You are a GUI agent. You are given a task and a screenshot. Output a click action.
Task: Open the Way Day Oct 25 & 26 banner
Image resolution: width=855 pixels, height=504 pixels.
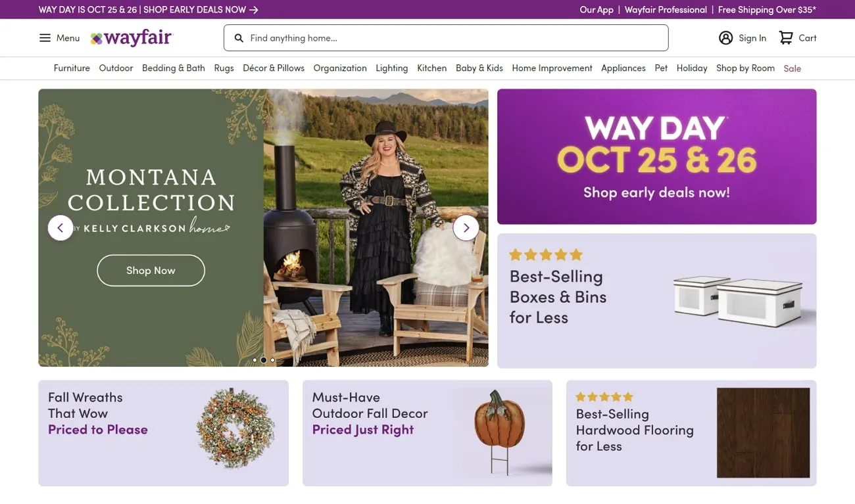click(x=657, y=156)
